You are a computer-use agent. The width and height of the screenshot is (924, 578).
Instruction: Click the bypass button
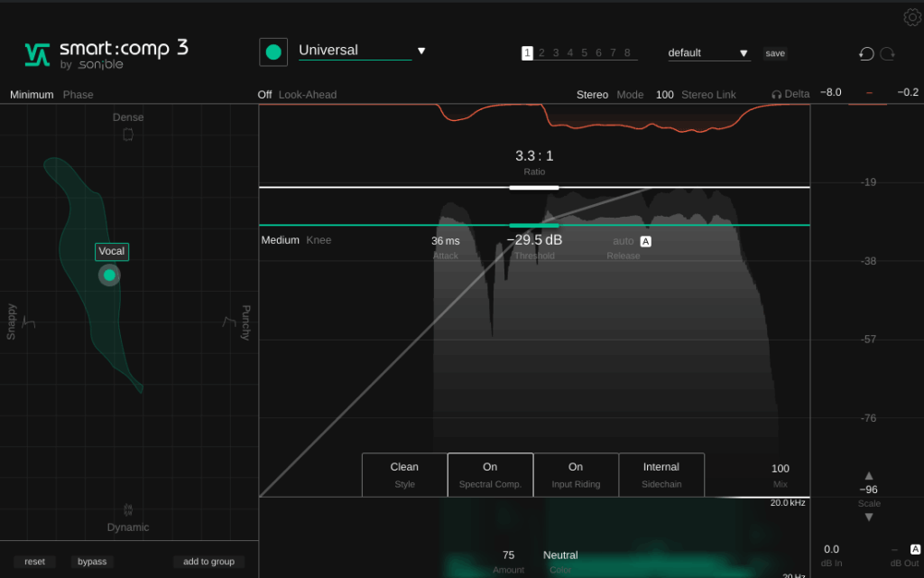[x=92, y=562]
